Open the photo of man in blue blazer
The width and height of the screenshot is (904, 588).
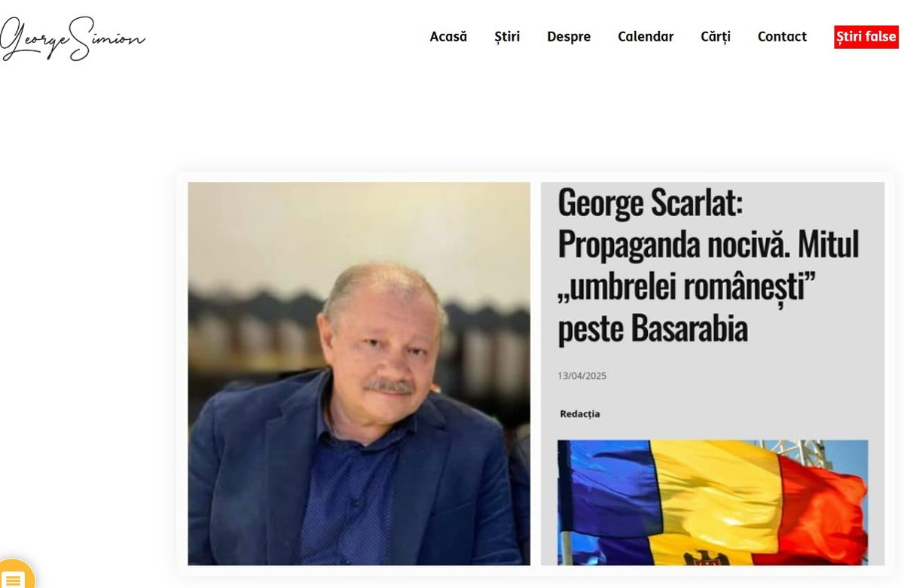click(x=359, y=373)
